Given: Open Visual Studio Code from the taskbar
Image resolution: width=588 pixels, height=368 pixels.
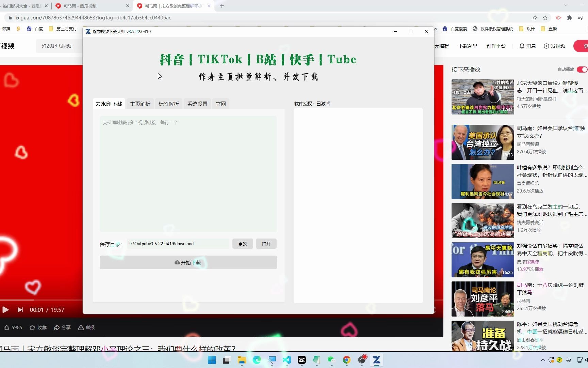Looking at the screenshot, I should [x=287, y=360].
